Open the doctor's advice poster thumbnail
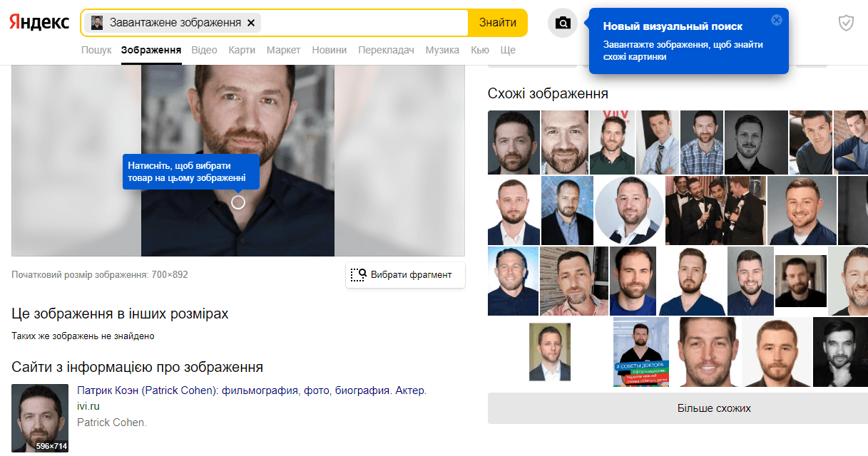The height and width of the screenshot is (456, 868). pos(640,352)
